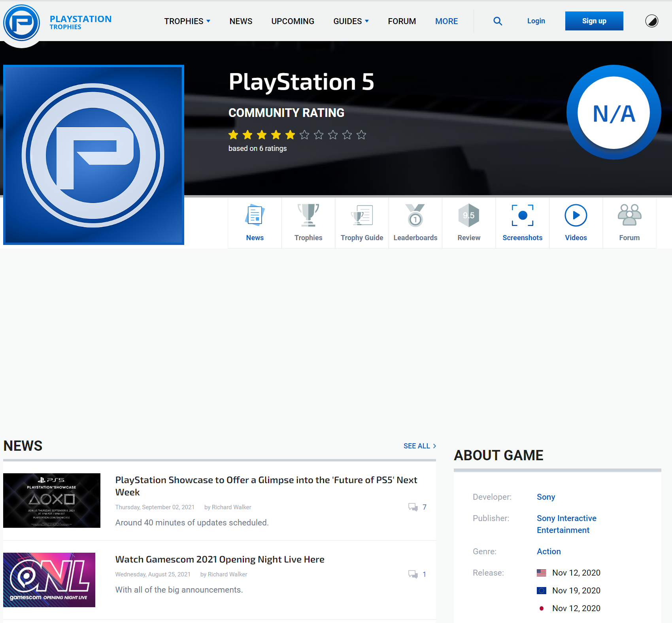Screen dimensions: 672x623
Task: Click the first rating star
Action: coord(233,135)
